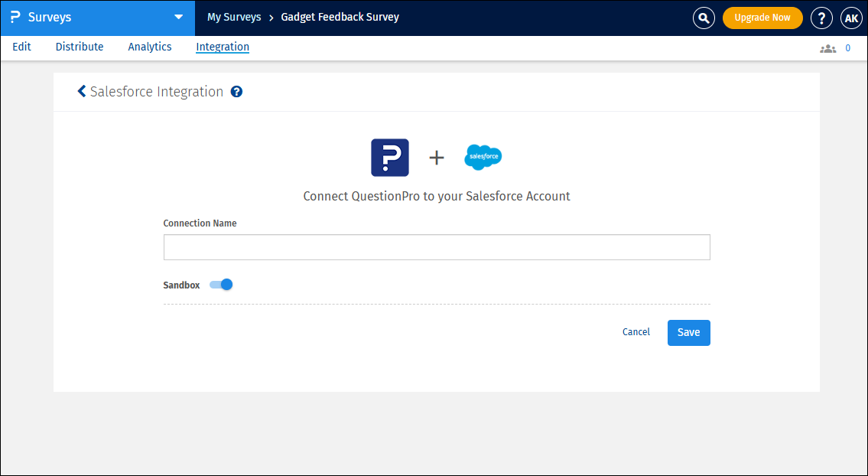Cancel the Salesforce connection setup
This screenshot has height=476, width=868.
point(636,332)
